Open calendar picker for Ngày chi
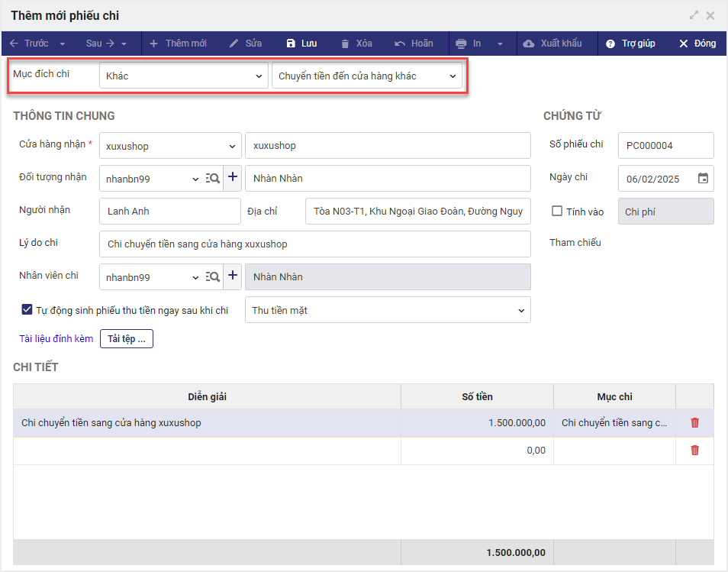 pyautogui.click(x=703, y=179)
